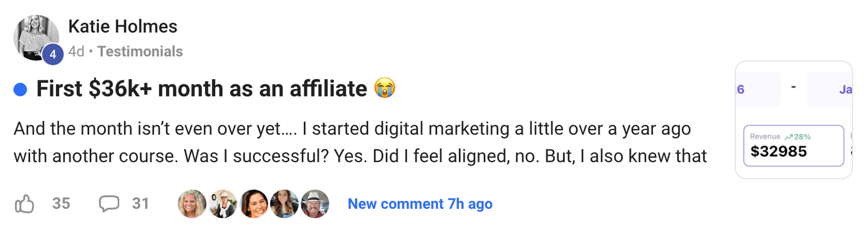The width and height of the screenshot is (868, 232).
Task: Open the Testimonials category
Action: point(140,51)
